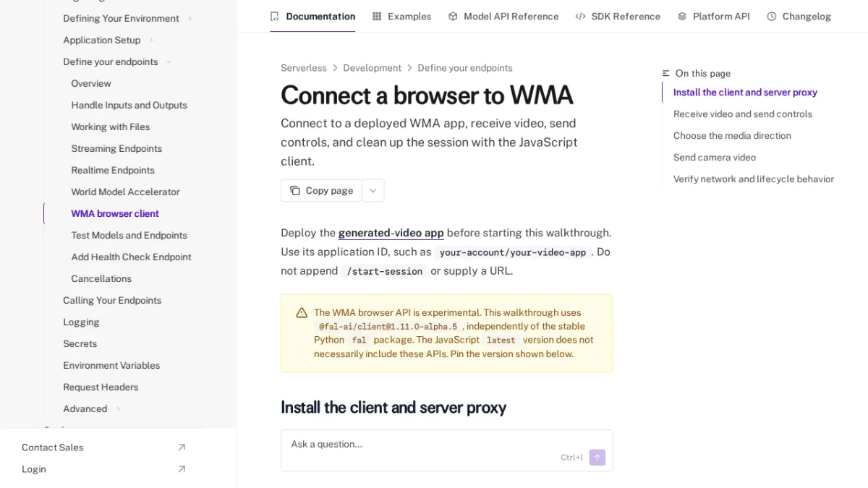Viewport: 868px width, 488px height.
Task: Click the On this page list icon
Action: pyautogui.click(x=666, y=73)
